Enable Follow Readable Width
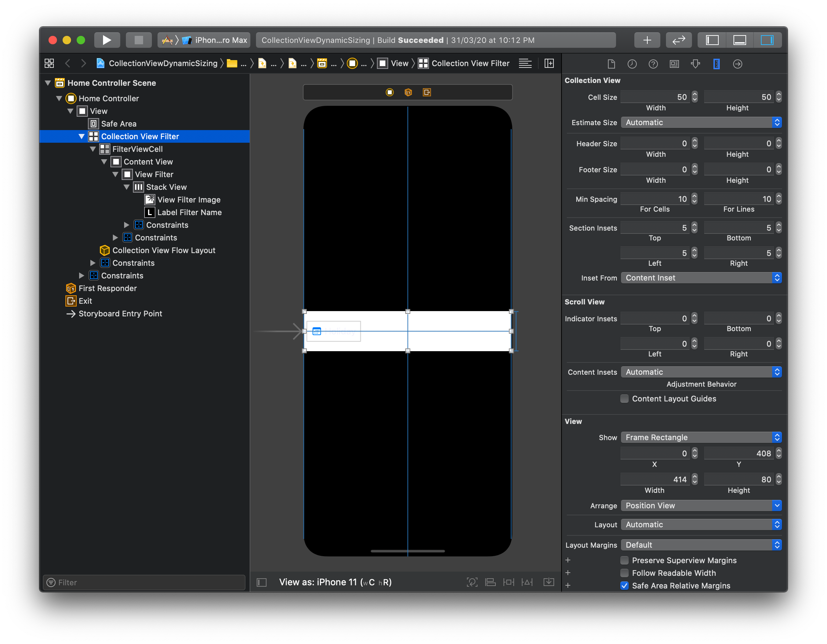This screenshot has width=827, height=644. pos(624,573)
